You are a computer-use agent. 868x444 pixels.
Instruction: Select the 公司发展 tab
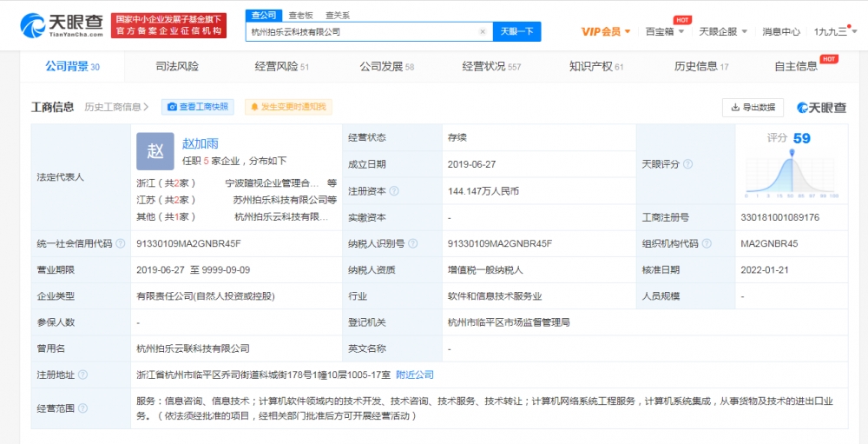point(386,67)
